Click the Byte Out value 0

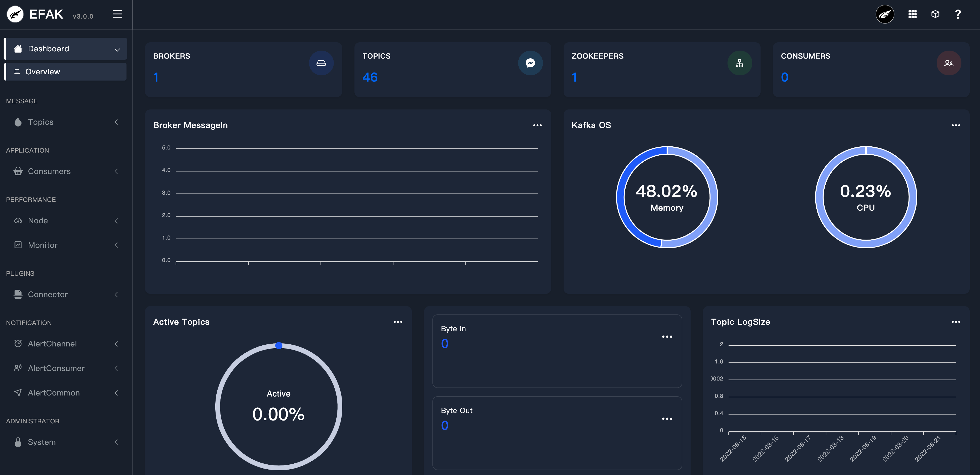click(445, 425)
